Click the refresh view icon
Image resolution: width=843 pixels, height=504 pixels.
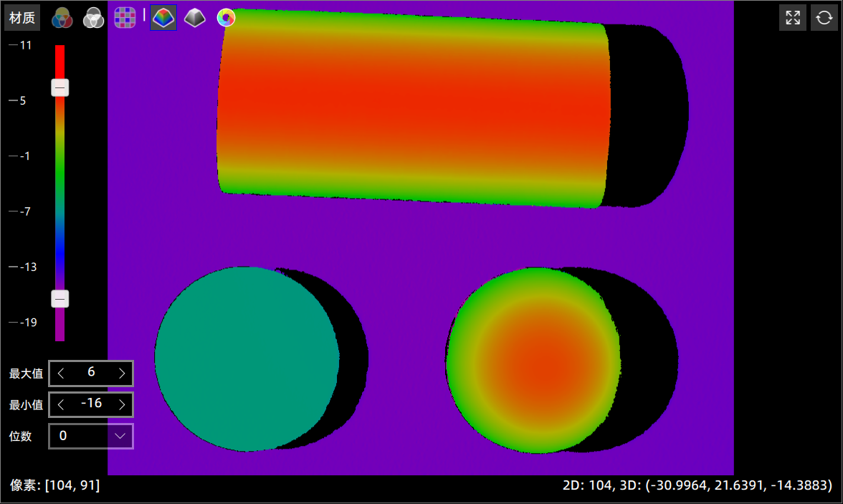pyautogui.click(x=824, y=18)
